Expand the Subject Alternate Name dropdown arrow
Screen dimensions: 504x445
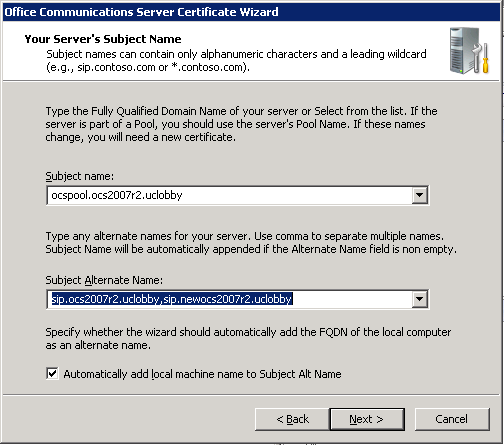(420, 299)
